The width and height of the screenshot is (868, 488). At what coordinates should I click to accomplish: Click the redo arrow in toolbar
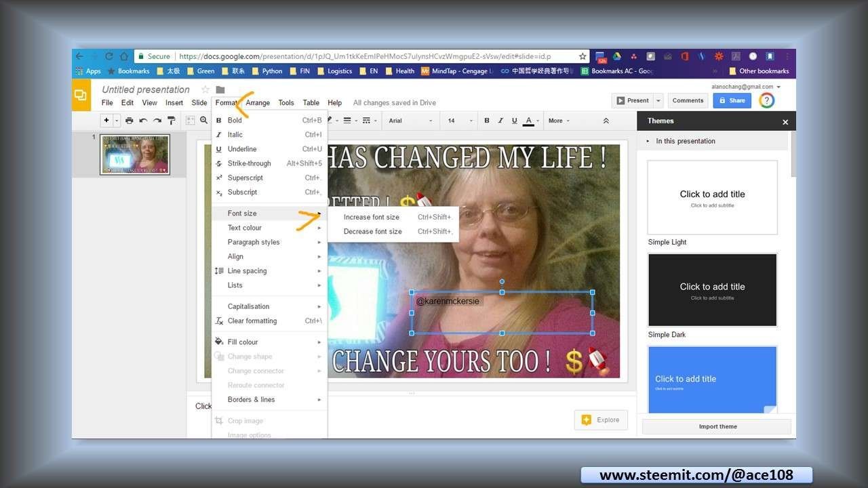coord(157,121)
